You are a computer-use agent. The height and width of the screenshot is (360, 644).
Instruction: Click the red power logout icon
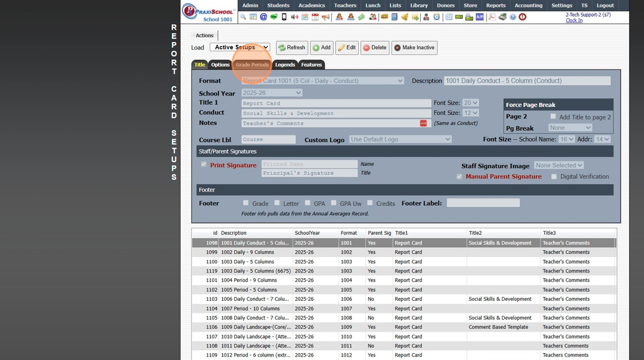523,17
